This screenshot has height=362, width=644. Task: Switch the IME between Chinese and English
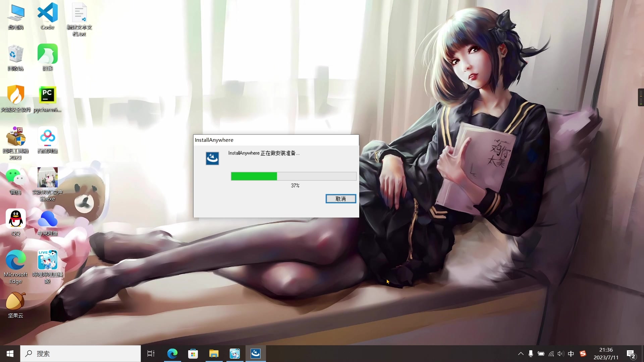[x=571, y=353]
